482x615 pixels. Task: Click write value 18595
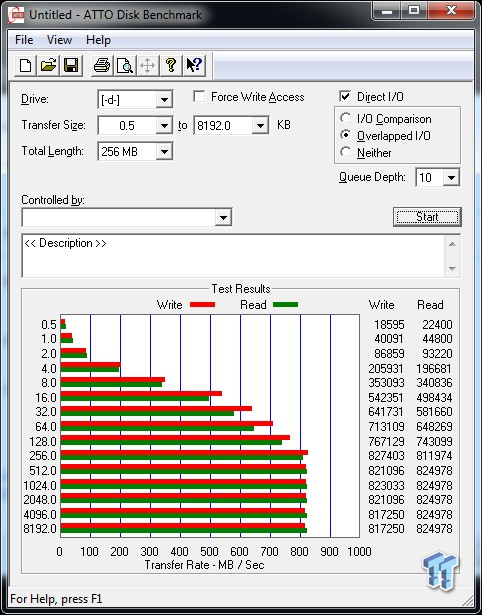[x=389, y=325]
